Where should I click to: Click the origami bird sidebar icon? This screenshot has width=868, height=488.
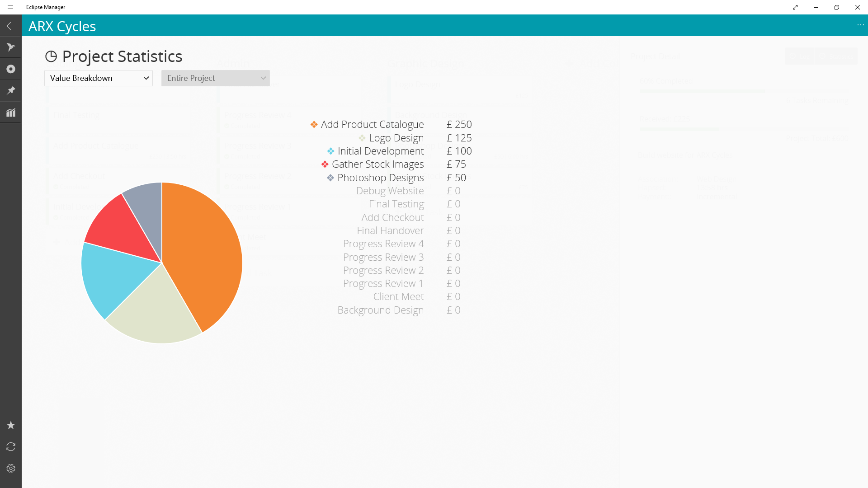coord(11,47)
